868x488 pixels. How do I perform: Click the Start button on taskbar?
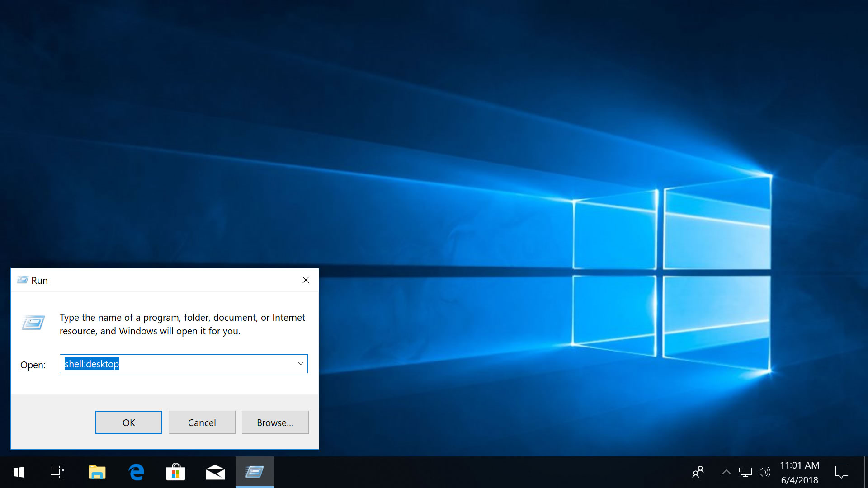pyautogui.click(x=19, y=472)
